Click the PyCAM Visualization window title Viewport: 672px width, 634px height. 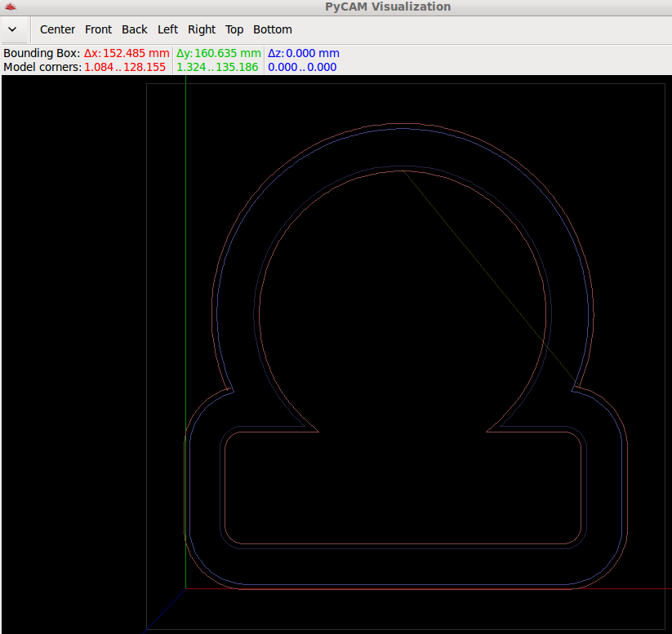tap(387, 7)
